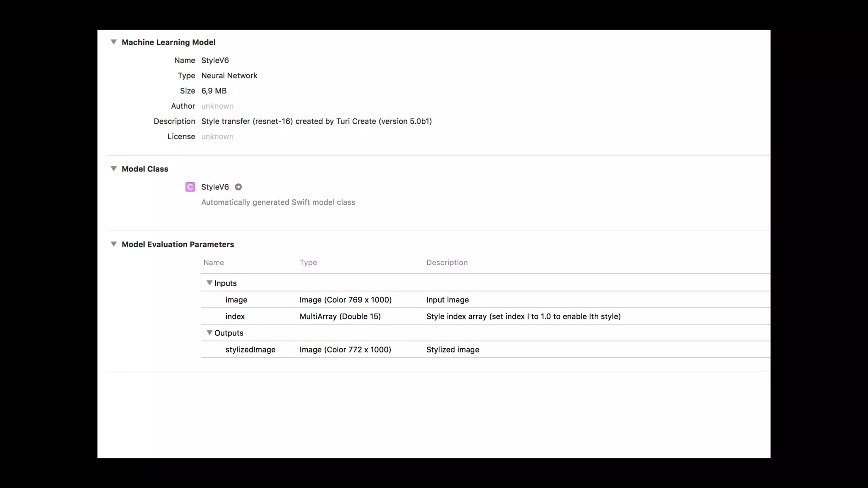Click the Description column header
The height and width of the screenshot is (488, 868).
447,263
